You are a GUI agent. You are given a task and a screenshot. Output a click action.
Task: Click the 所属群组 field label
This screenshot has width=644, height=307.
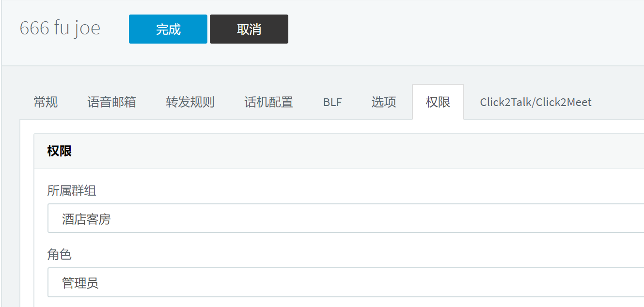point(72,191)
